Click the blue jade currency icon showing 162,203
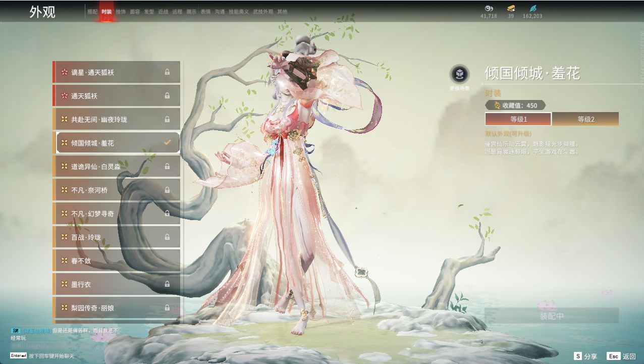Image resolution: width=644 pixels, height=364 pixels. [533, 9]
